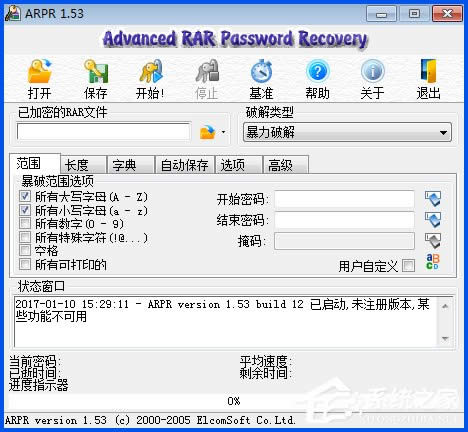
Task: Switch to the 长度 tab
Action: [x=83, y=165]
